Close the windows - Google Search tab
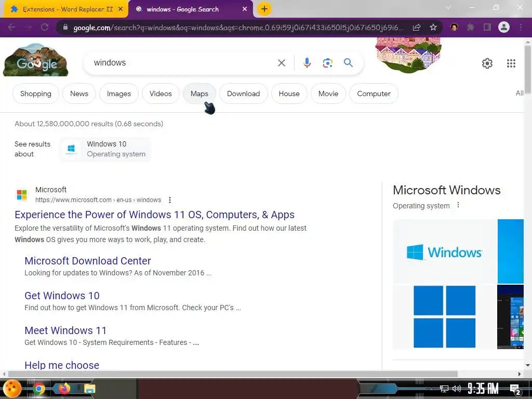This screenshot has height=399, width=532. click(x=245, y=9)
